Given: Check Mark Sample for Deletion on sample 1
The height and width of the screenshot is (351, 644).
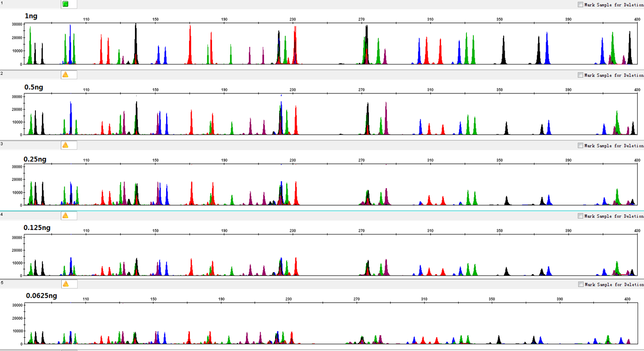Looking at the screenshot, I should tap(581, 5).
